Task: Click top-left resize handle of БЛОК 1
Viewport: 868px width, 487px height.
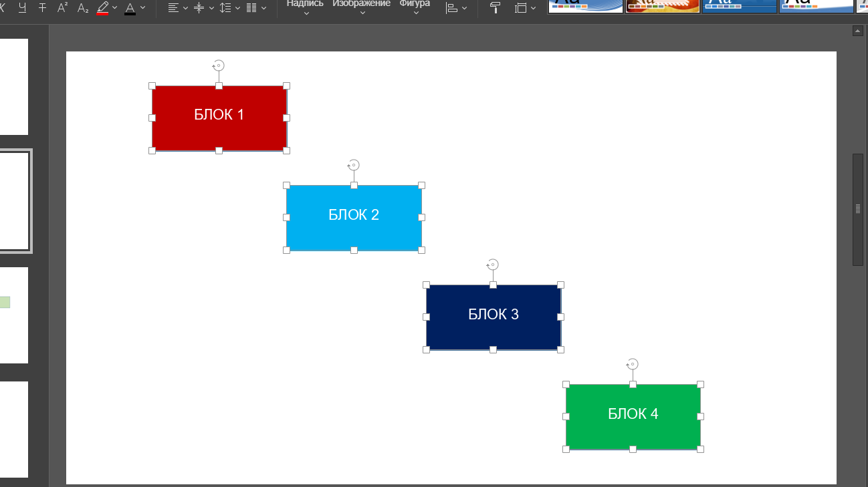Action: pos(152,86)
